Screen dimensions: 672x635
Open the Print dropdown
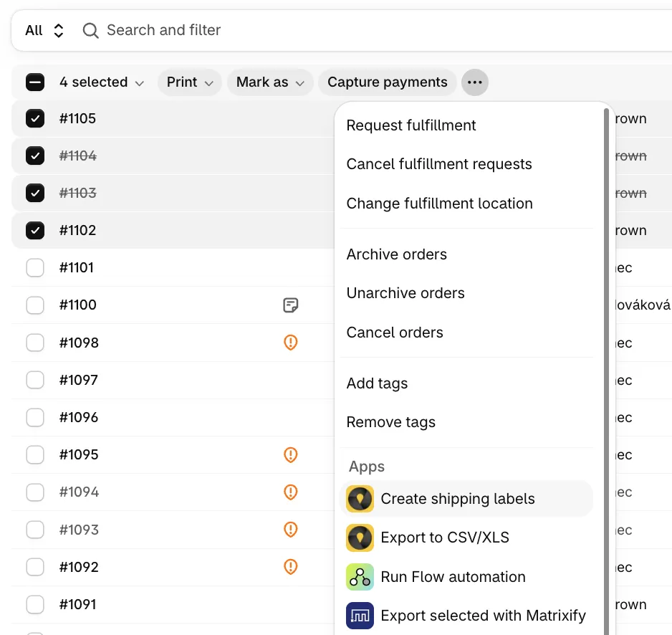190,82
